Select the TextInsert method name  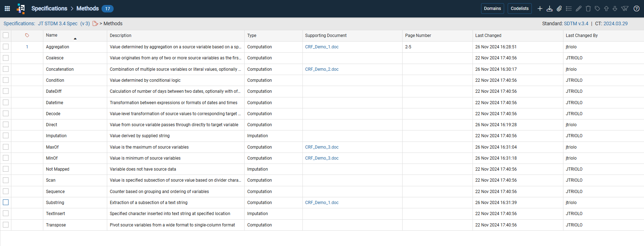[x=55, y=214]
